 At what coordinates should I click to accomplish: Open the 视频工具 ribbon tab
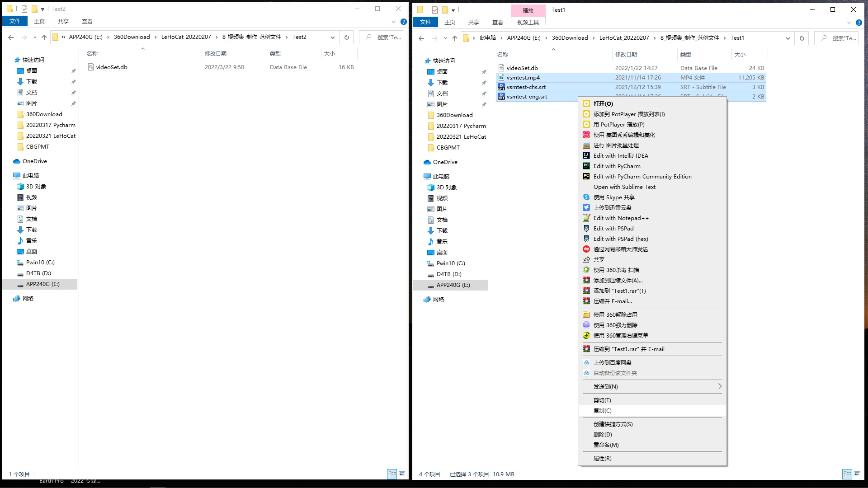coord(528,22)
